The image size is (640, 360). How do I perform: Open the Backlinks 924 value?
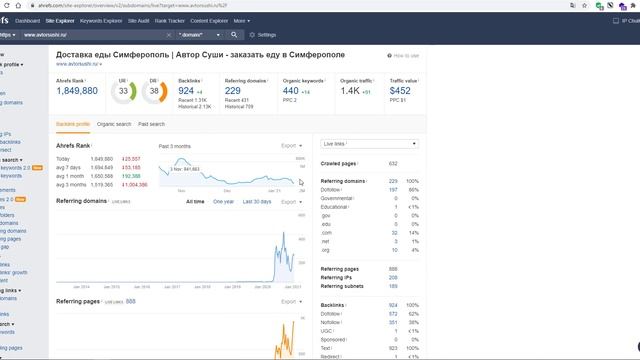point(186,91)
